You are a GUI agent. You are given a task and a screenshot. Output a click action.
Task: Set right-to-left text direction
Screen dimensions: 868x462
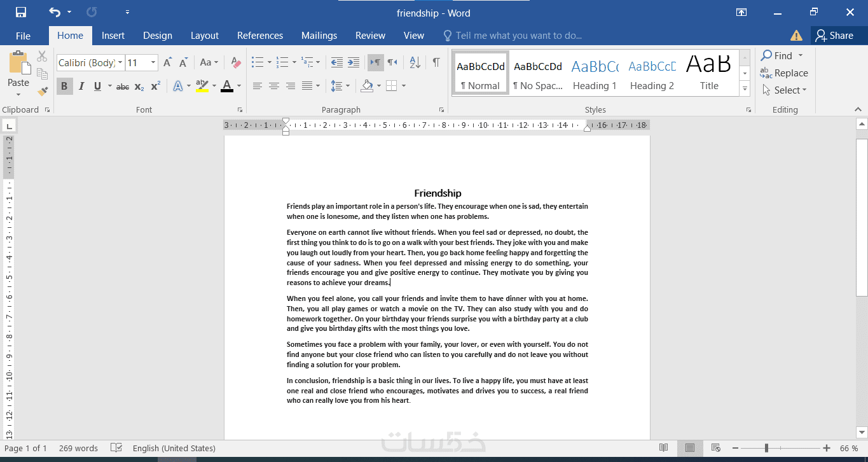[392, 62]
